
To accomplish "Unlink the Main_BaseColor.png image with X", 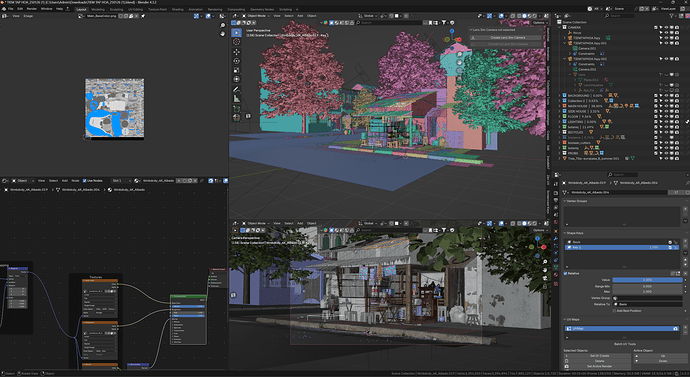I will tap(136, 16).
